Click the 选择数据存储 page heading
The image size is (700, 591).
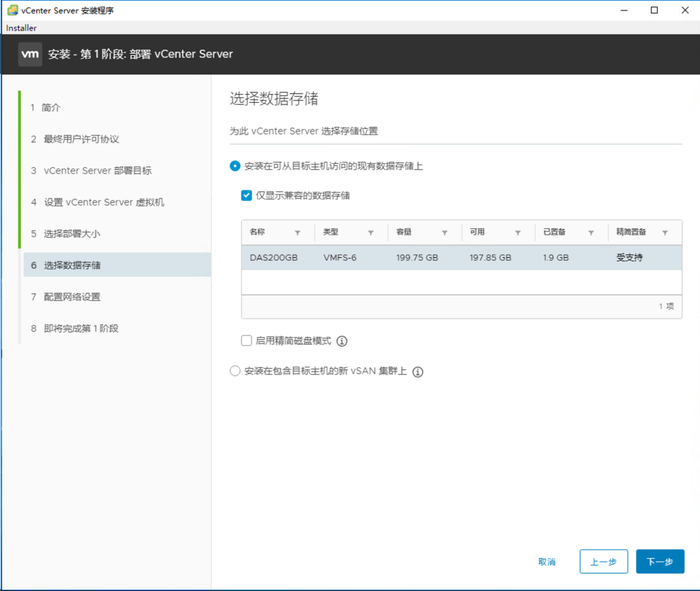click(x=274, y=98)
